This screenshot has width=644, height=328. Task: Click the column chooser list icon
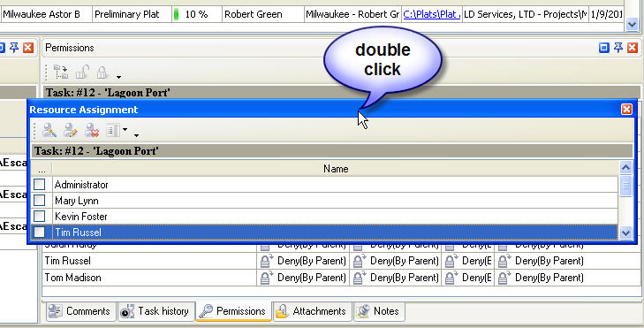(112, 131)
